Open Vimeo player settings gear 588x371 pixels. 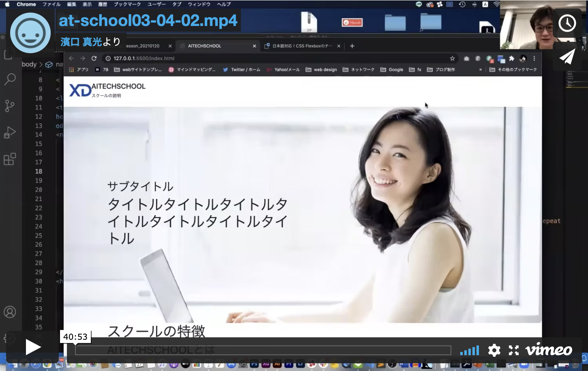pyautogui.click(x=494, y=350)
